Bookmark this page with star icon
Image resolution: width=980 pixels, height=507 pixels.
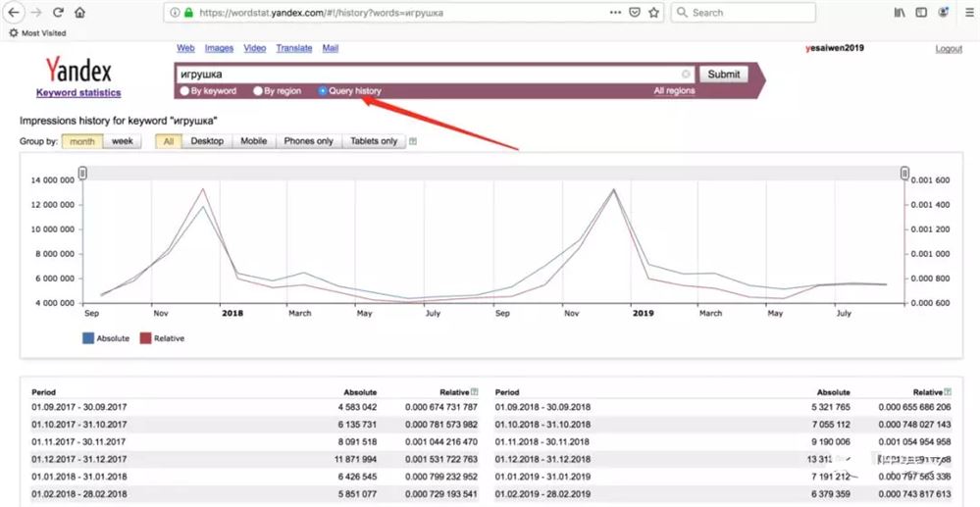point(653,13)
